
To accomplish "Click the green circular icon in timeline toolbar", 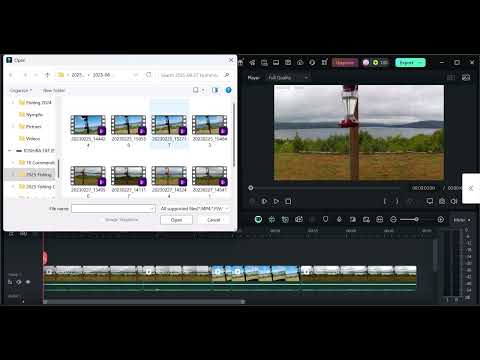I will [258, 219].
